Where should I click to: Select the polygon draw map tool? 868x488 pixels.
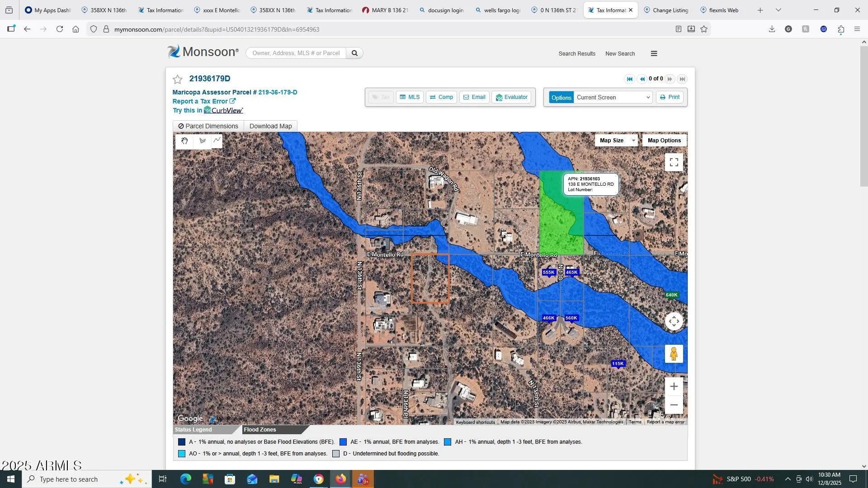[202, 141]
